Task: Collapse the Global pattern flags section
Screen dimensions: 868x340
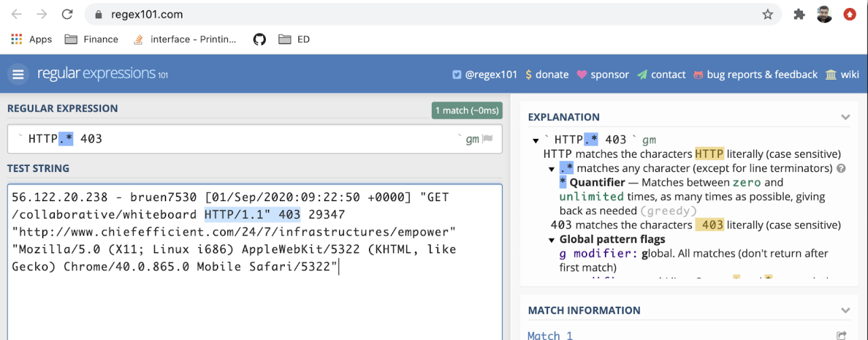Action: point(552,240)
